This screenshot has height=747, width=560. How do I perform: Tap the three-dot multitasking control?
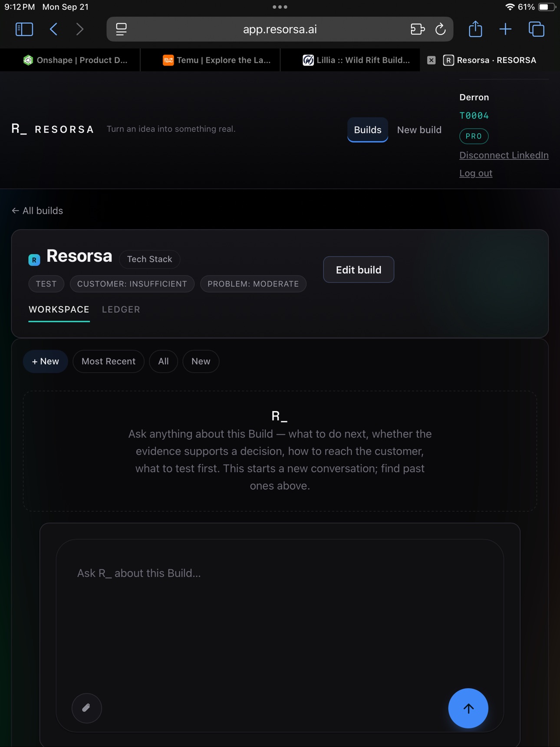[280, 7]
